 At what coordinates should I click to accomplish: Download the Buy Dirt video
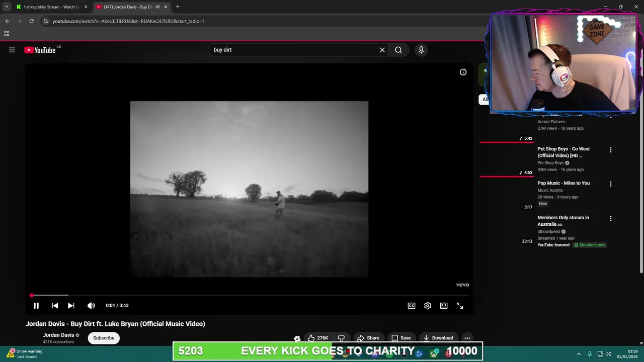tap(438, 338)
